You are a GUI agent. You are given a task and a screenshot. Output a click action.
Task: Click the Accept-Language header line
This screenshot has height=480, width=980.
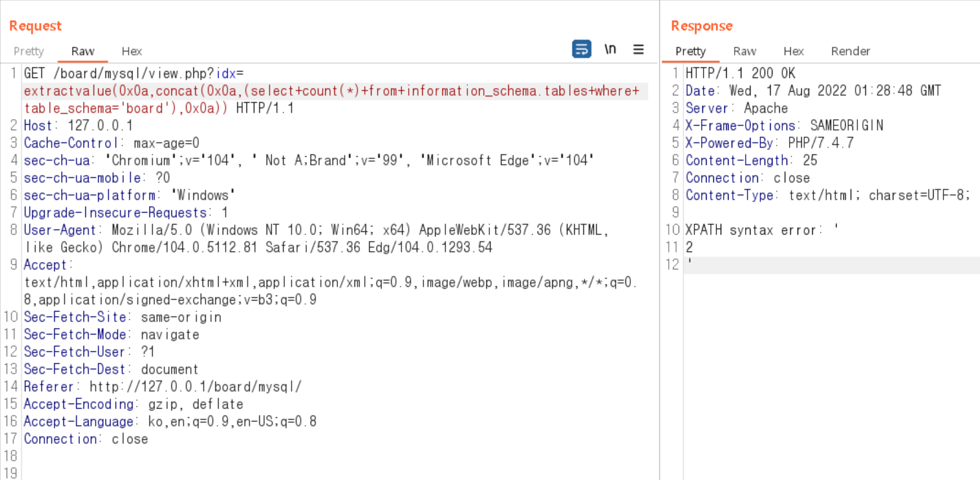pyautogui.click(x=170, y=421)
